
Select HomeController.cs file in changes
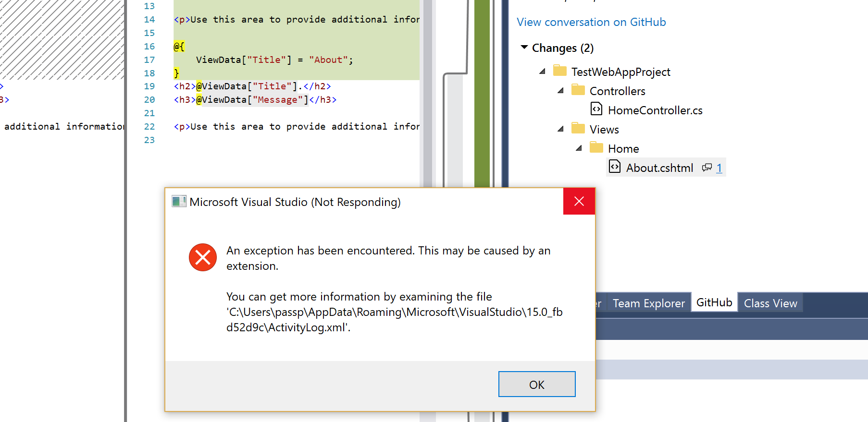click(655, 110)
